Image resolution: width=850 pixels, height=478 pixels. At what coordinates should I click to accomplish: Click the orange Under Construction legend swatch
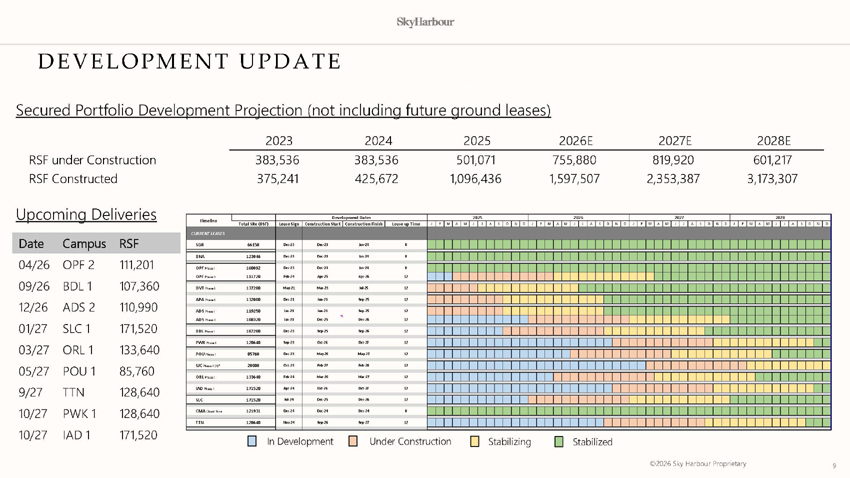pos(353,441)
